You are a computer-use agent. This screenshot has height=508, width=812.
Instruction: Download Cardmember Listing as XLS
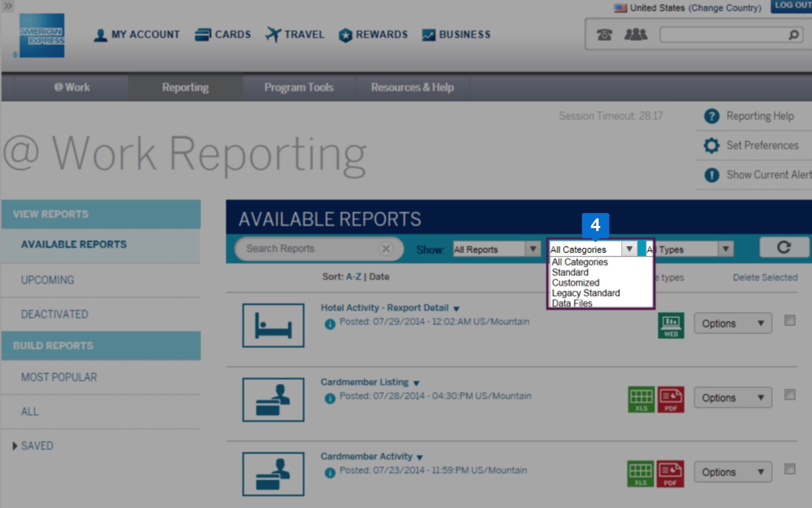click(641, 399)
